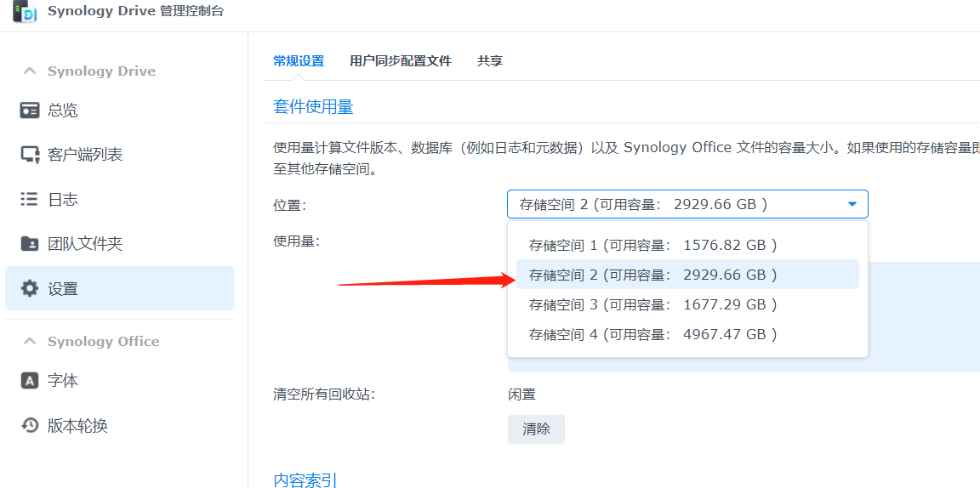Open the 位置 storage location combo box

687,204
